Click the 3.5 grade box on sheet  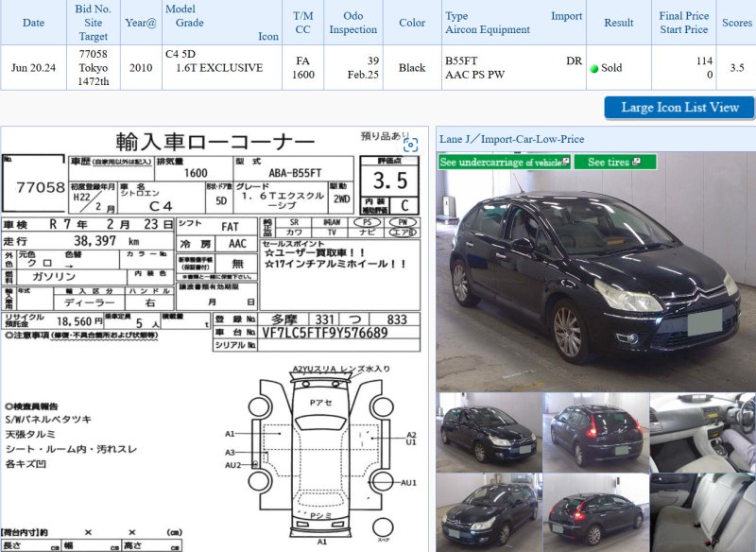pyautogui.click(x=390, y=181)
